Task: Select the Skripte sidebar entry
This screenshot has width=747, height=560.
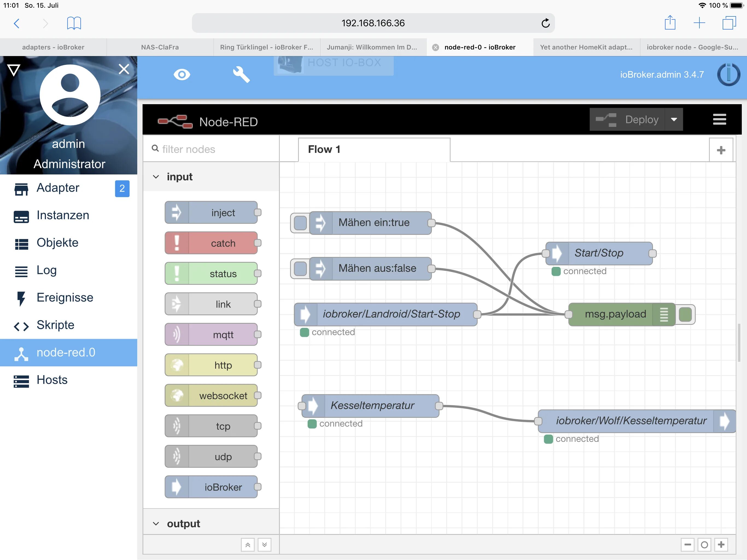Action: (x=55, y=325)
